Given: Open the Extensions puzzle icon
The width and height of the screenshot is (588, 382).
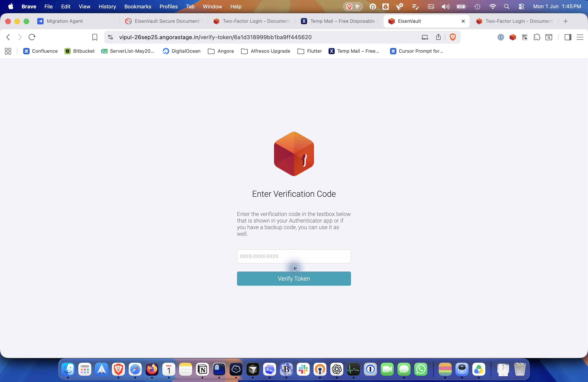Looking at the screenshot, I should 537,37.
